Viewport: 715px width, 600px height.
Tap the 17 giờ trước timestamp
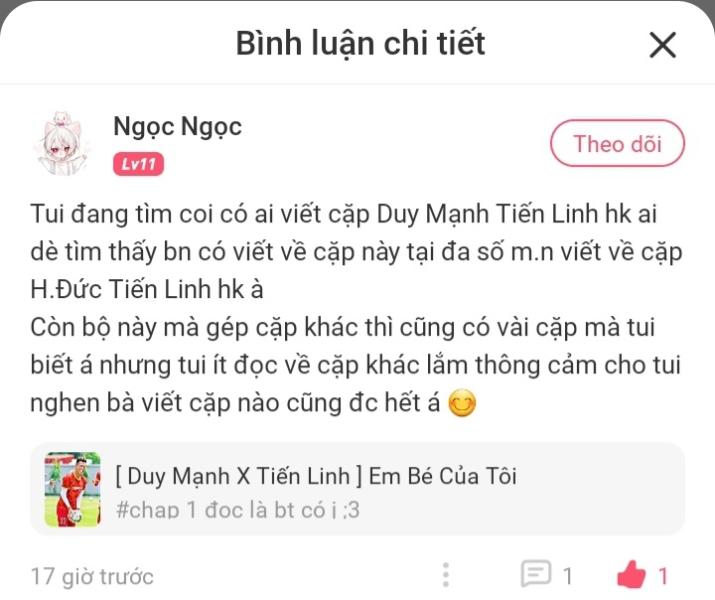[92, 577]
